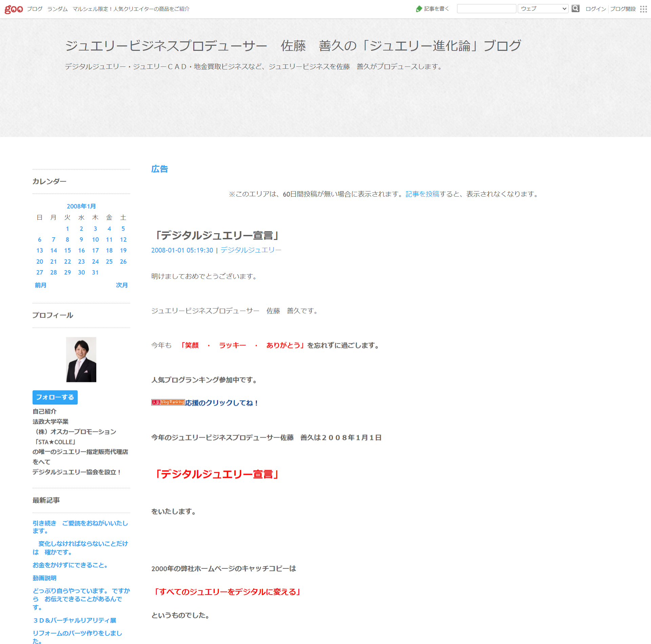The height and width of the screenshot is (644, 651).
Task: Click the カレンダー sidebar heading
Action: coord(49,181)
